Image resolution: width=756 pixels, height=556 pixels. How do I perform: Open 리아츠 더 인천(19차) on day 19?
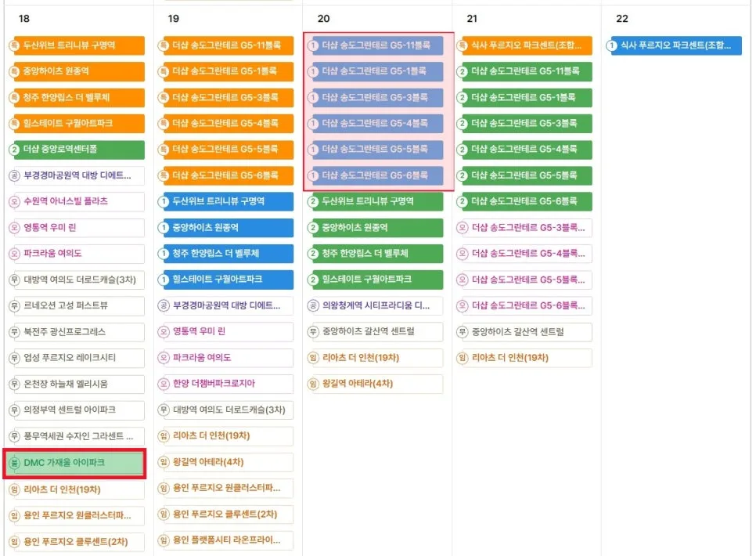click(x=225, y=436)
